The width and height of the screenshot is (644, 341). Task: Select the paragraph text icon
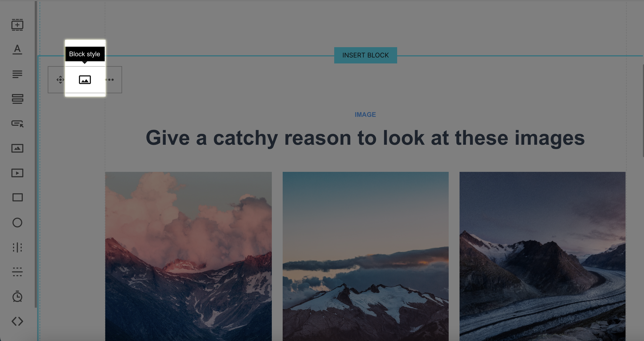coord(17,74)
